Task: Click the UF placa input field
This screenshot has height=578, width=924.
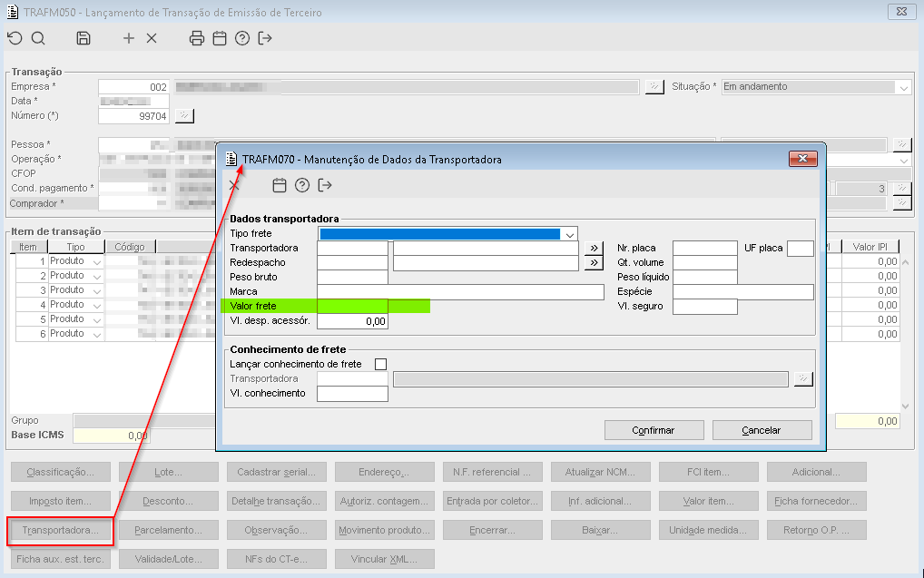Action: pos(801,248)
